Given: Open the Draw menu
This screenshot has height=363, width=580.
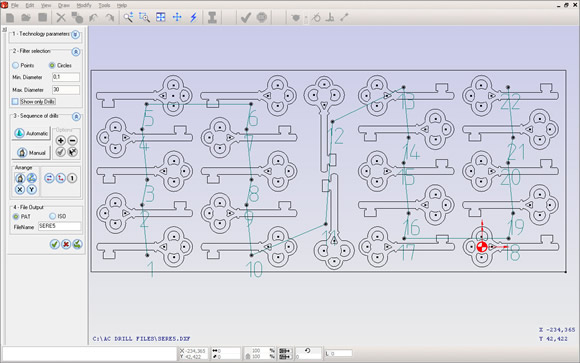Looking at the screenshot, I should (64, 6).
